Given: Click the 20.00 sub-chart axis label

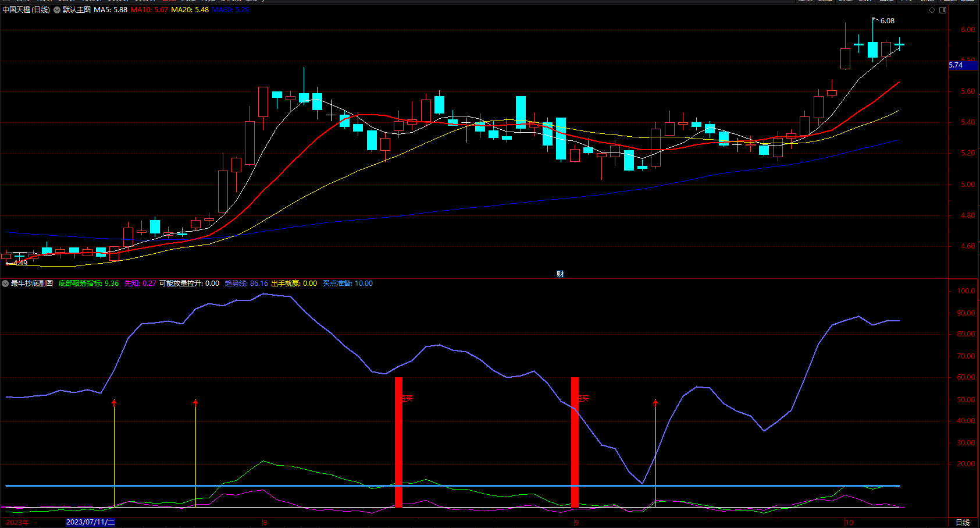Looking at the screenshot, I should pyautogui.click(x=966, y=464).
